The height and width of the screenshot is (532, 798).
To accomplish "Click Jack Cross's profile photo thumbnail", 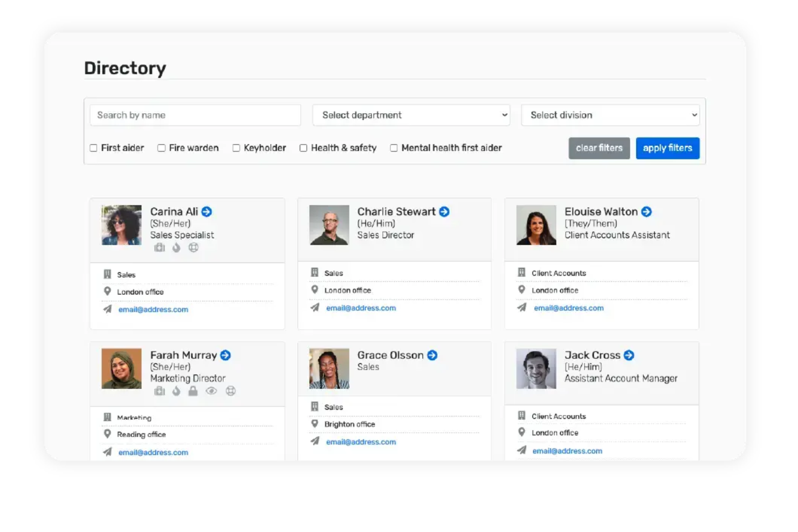I will [536, 369].
